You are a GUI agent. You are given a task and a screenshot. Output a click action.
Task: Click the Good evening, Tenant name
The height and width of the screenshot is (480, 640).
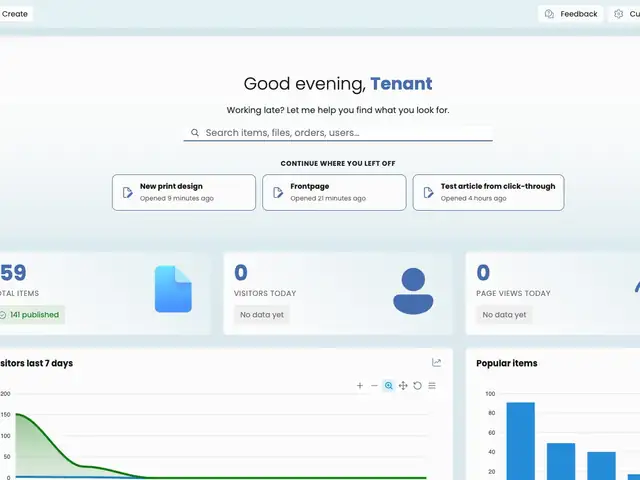(x=401, y=84)
